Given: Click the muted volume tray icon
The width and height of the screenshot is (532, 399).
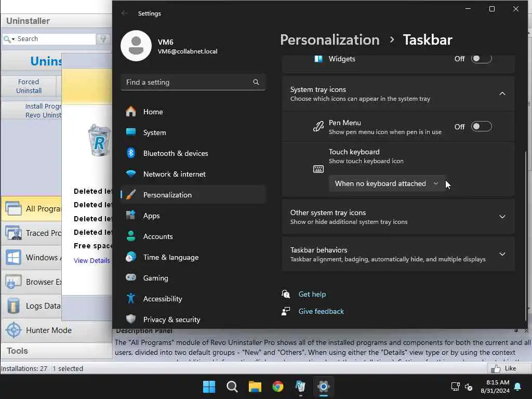Looking at the screenshot, I should (469, 387).
